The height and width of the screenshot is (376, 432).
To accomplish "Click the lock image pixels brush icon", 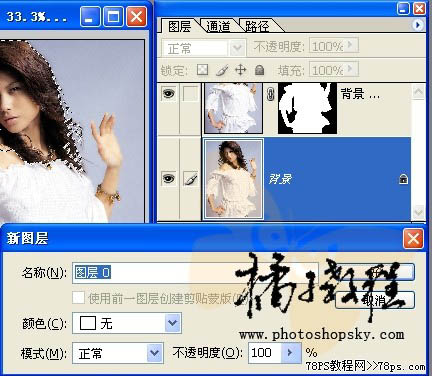I will pyautogui.click(x=222, y=70).
